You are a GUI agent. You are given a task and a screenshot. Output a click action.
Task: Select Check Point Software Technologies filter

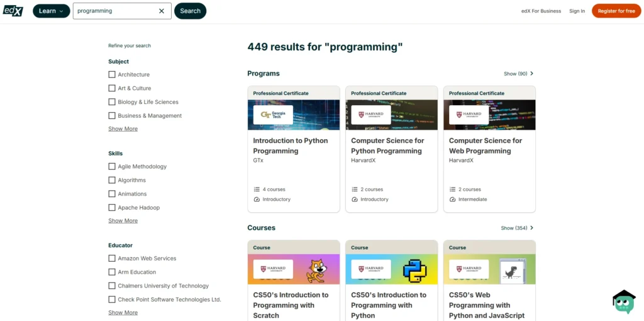[112, 299]
